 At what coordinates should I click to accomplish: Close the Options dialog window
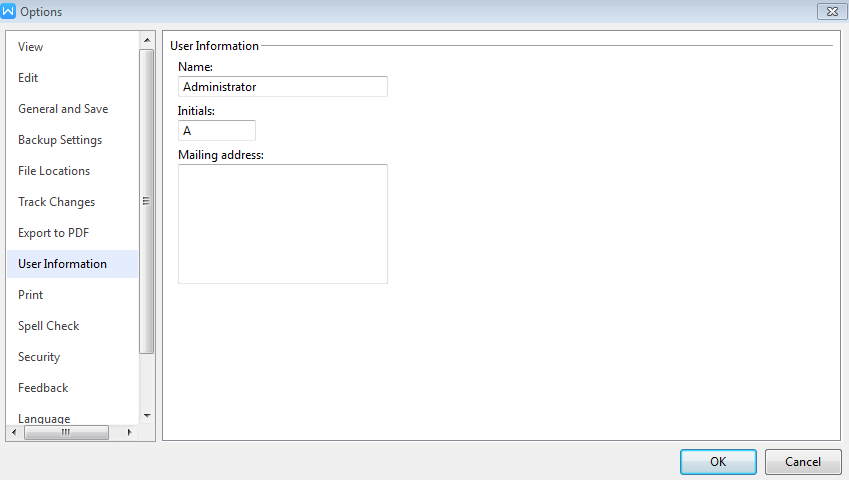(832, 11)
